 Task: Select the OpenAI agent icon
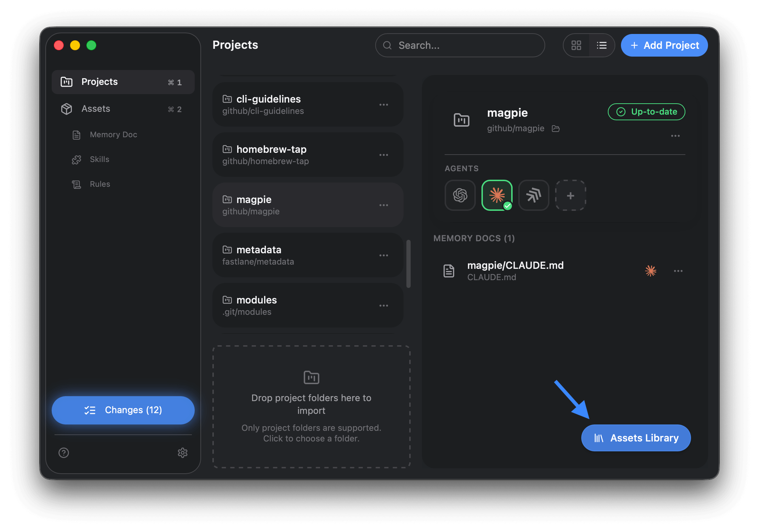coord(460,196)
